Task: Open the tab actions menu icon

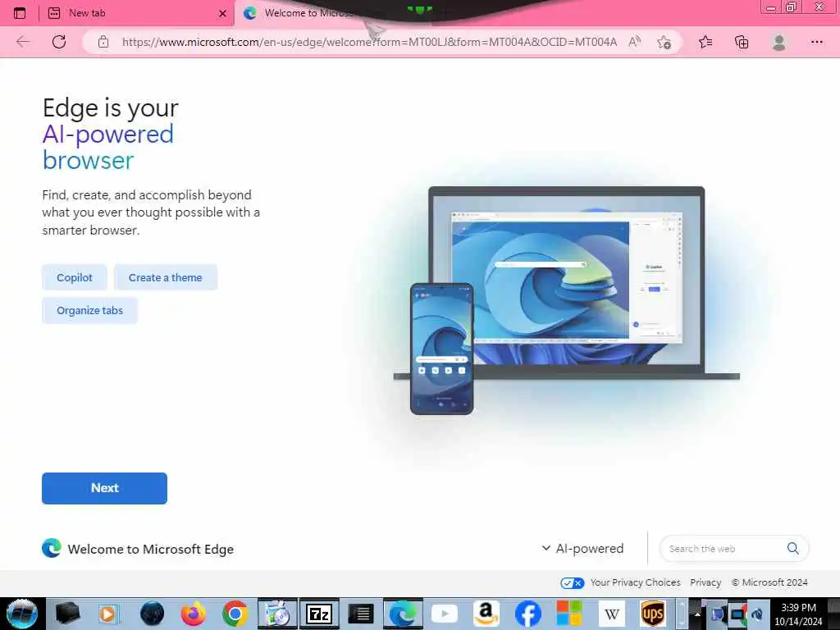Action: coord(20,13)
